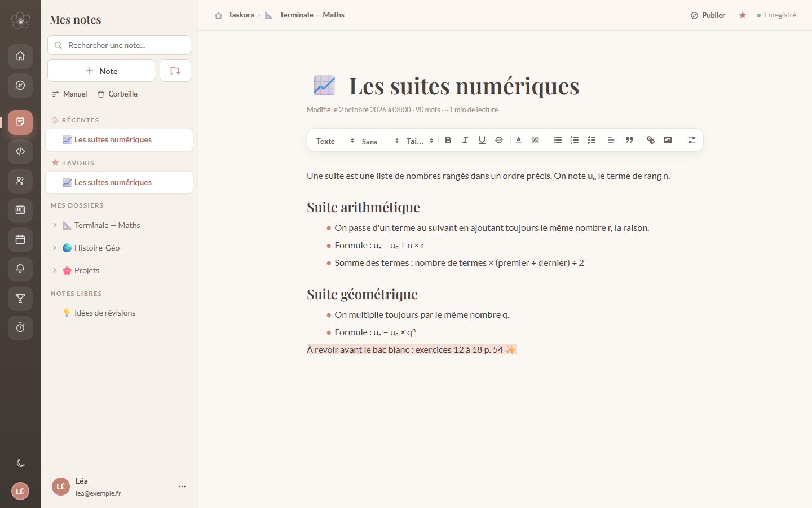Click the note title Les suites numériques

[464, 86]
